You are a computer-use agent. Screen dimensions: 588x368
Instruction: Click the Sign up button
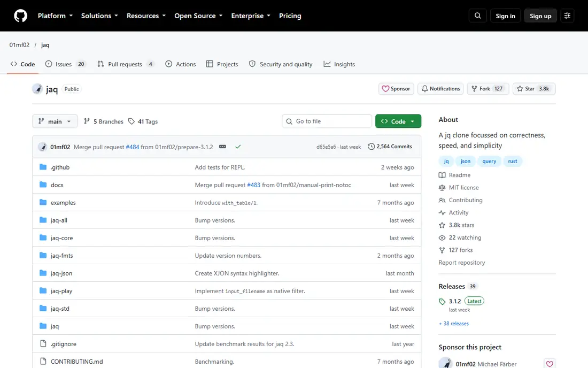(540, 16)
